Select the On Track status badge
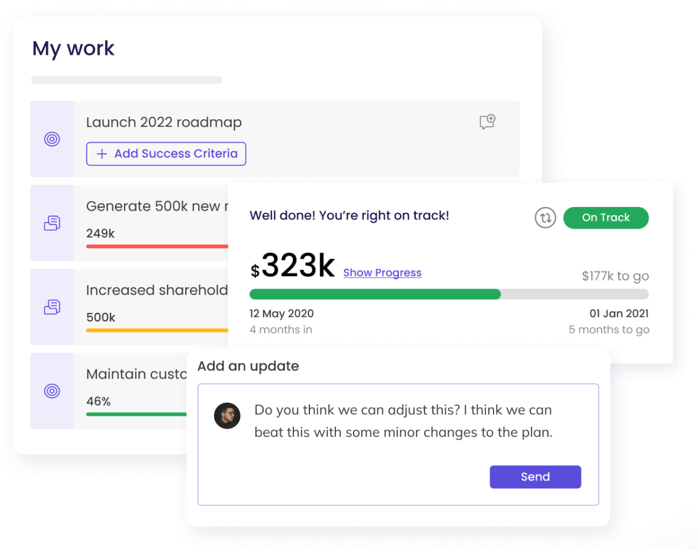The height and width of the screenshot is (550, 698). point(605,218)
